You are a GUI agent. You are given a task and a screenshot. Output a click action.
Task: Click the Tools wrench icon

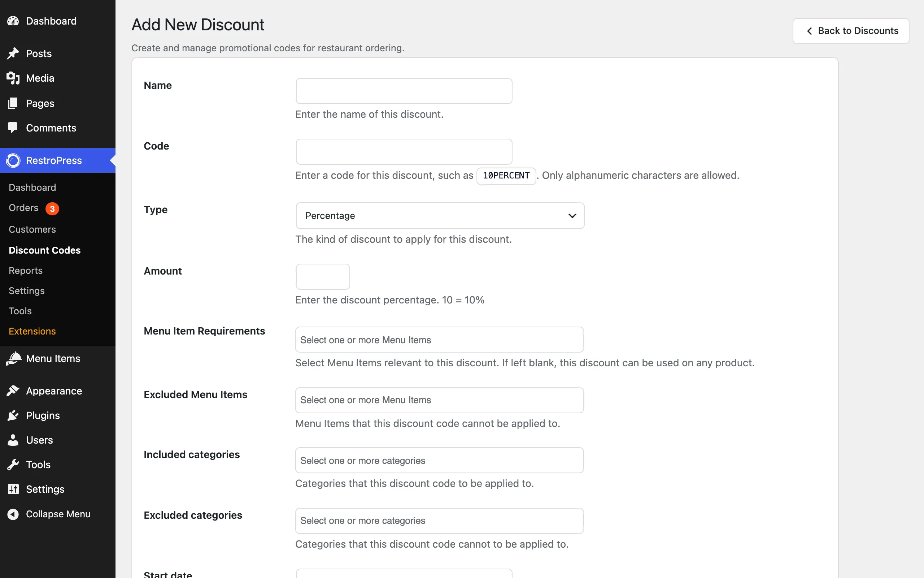click(x=13, y=465)
